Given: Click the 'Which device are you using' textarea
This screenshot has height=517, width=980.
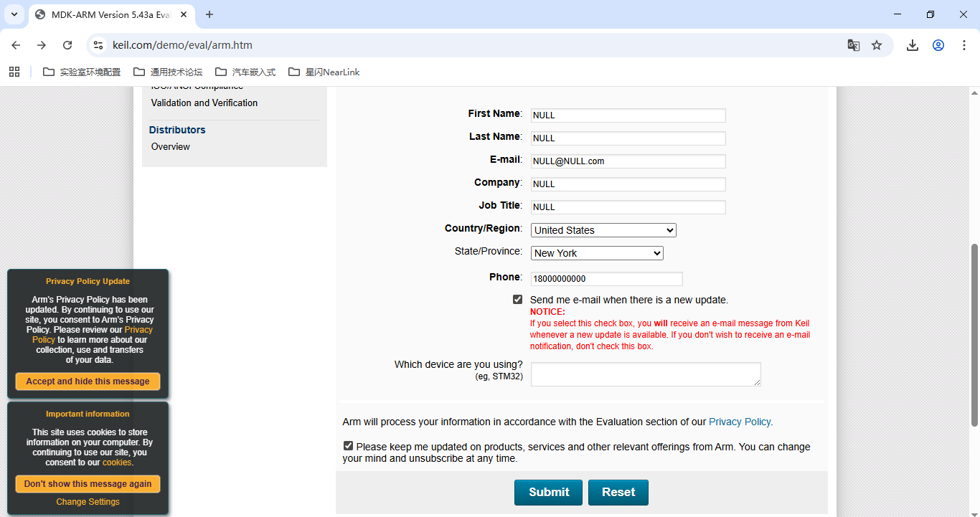Looking at the screenshot, I should (x=646, y=374).
